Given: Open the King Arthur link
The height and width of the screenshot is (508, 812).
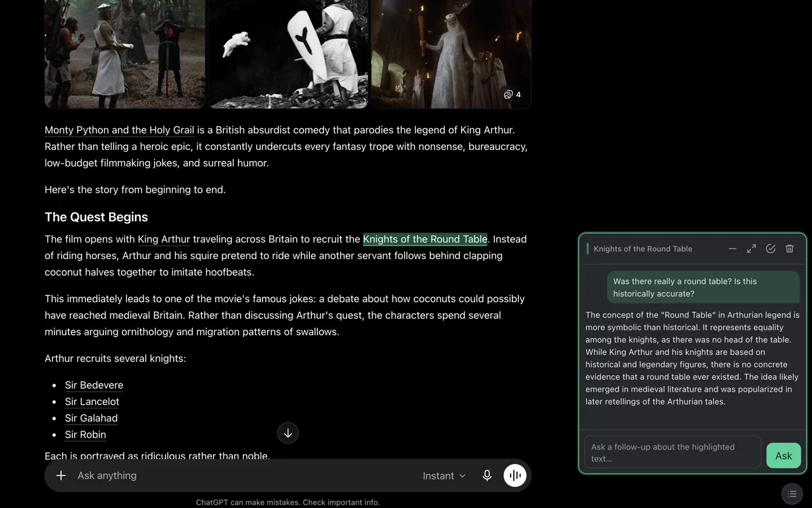Looking at the screenshot, I should [164, 239].
